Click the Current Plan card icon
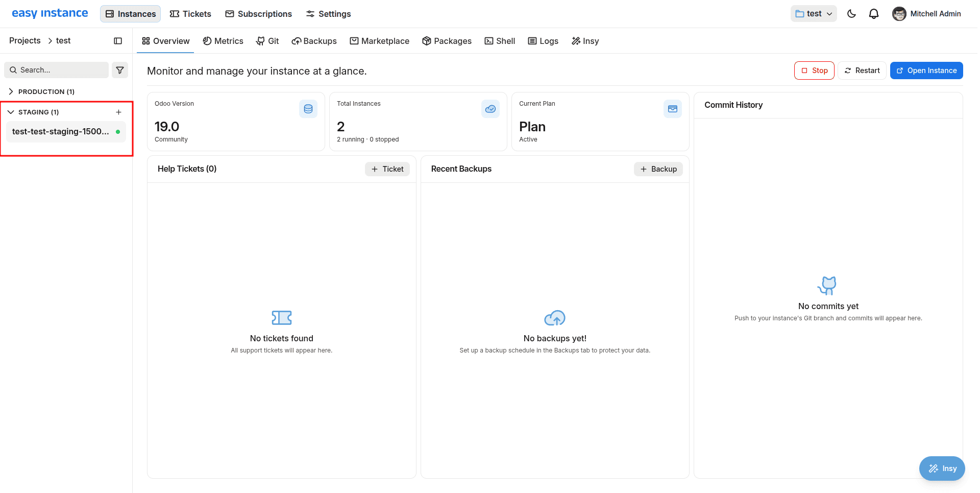This screenshot has width=980, height=493. (673, 109)
